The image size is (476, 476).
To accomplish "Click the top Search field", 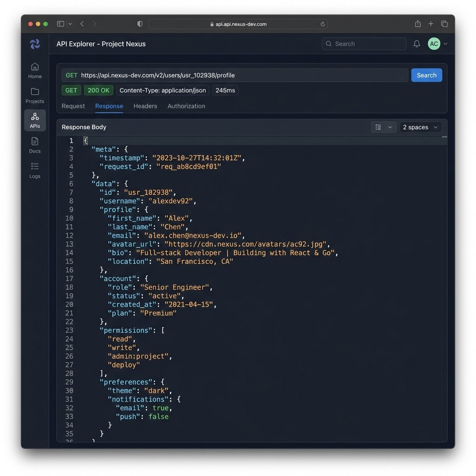I will point(364,44).
